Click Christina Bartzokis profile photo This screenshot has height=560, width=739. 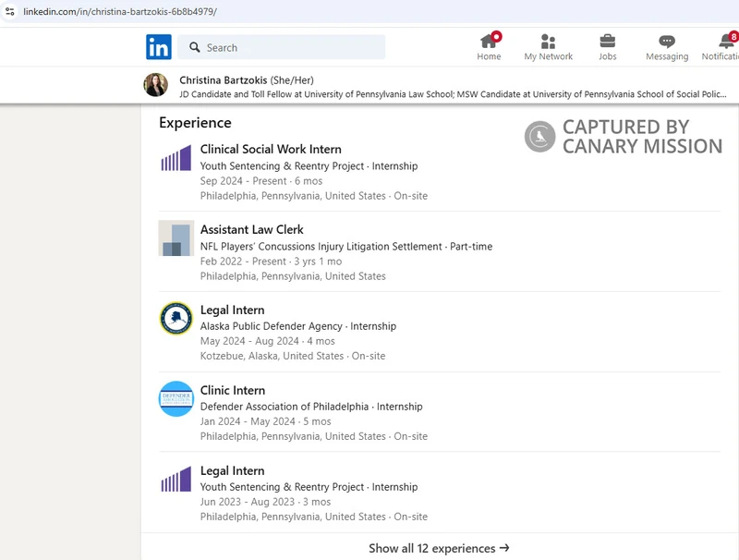[x=155, y=85]
